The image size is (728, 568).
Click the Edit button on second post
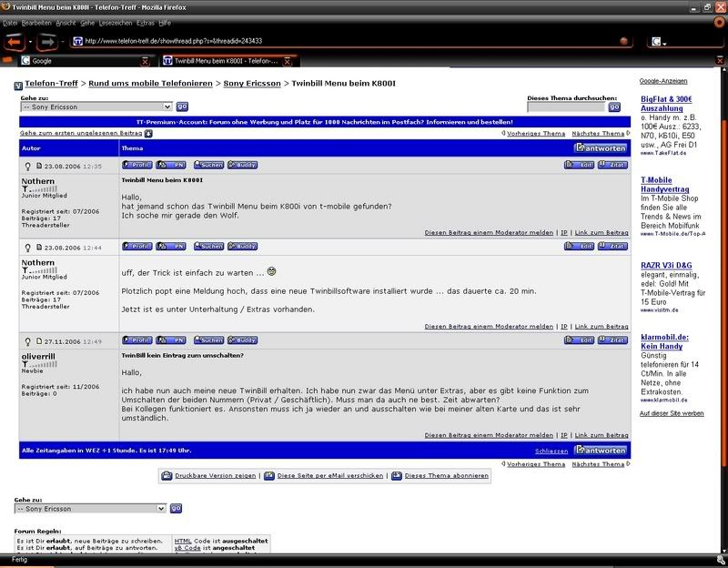[x=579, y=246]
